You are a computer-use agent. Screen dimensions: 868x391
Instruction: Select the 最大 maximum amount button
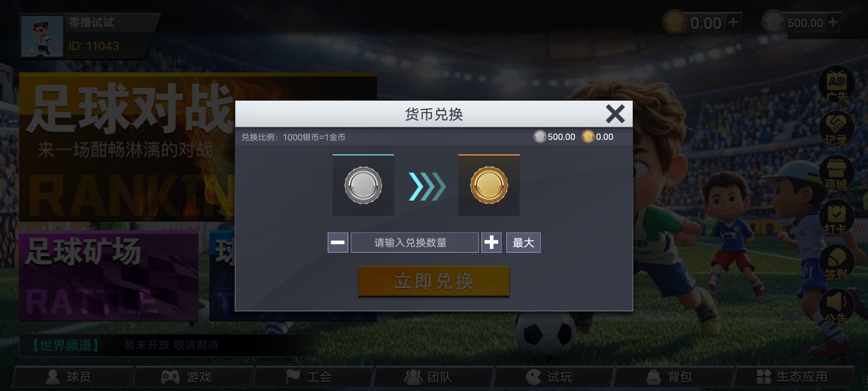point(523,243)
